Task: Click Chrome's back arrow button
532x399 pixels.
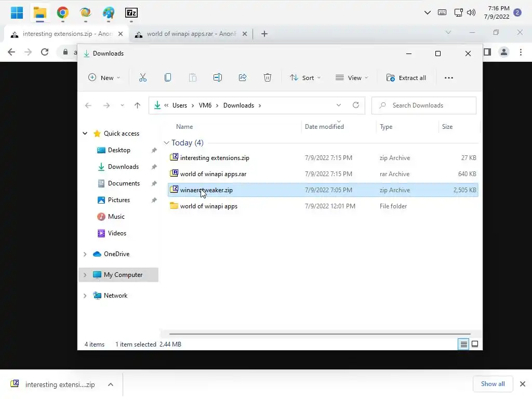Action: 11,52
